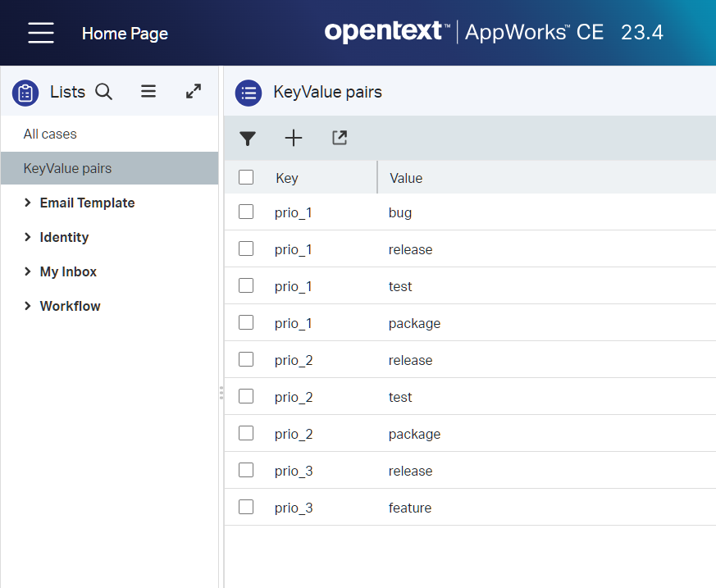
Task: Open the filter funnel icon
Action: point(248,139)
